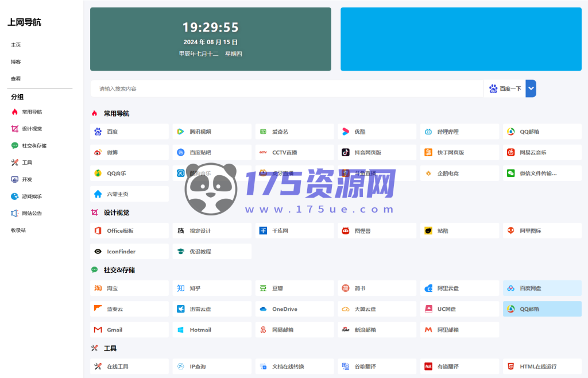Open 收录站 in the sidebar
Viewport: 588px width, 378px height.
18,230
